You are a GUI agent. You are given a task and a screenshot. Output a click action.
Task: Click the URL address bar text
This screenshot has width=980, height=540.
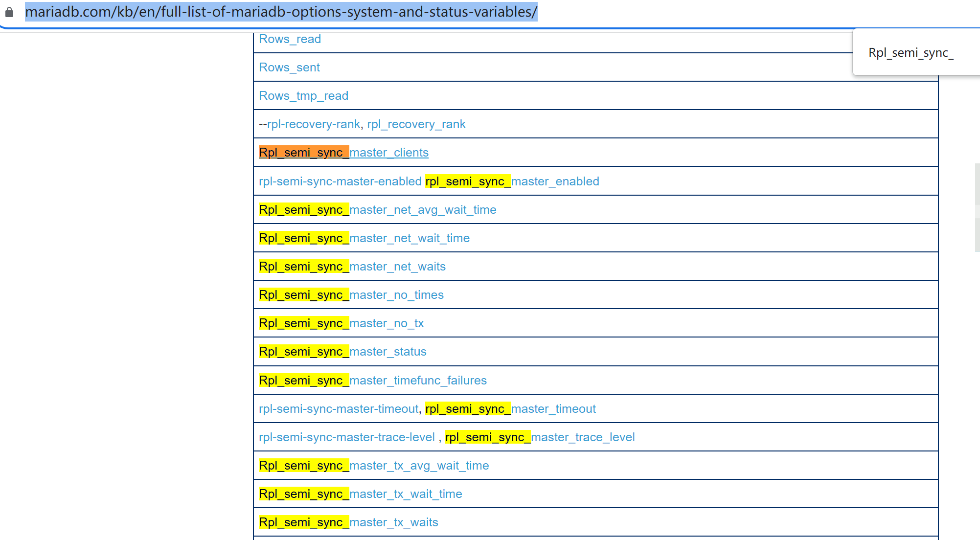[281, 12]
